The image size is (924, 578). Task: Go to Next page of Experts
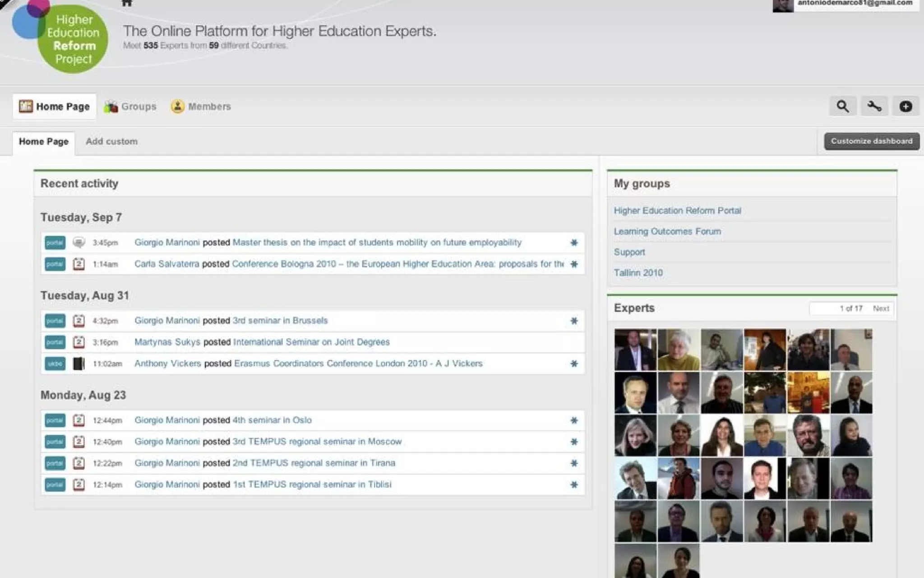tap(880, 308)
